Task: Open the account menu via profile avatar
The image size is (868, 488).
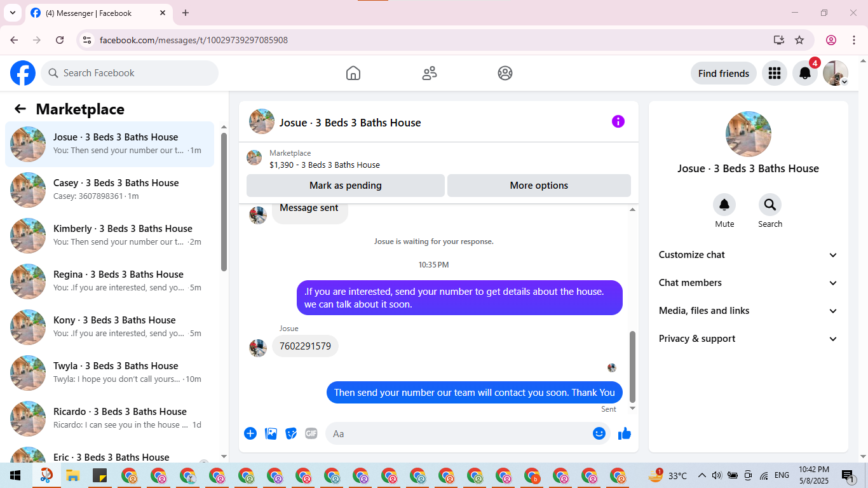Action: (x=836, y=73)
